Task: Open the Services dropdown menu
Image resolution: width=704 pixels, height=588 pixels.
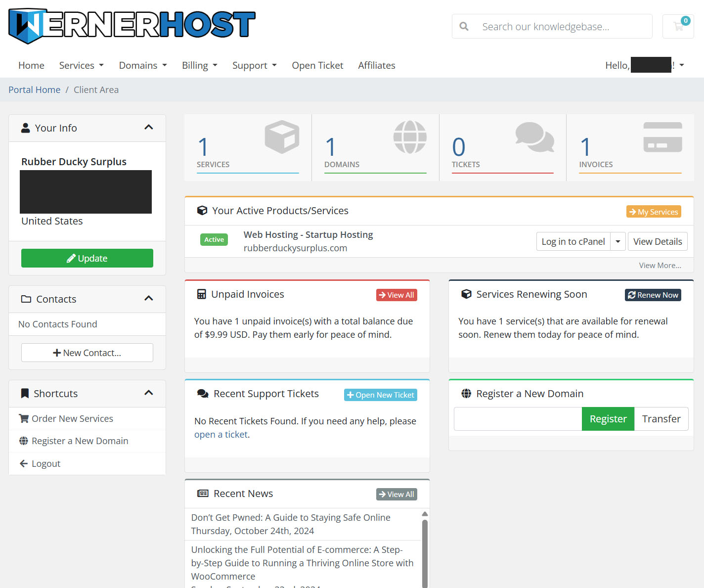Action: [82, 65]
